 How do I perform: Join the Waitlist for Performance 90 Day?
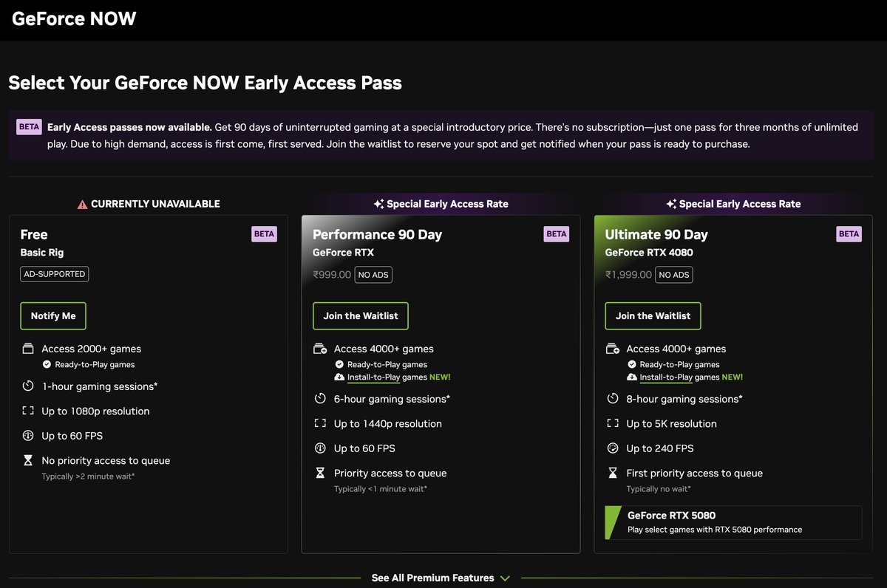[x=361, y=316]
